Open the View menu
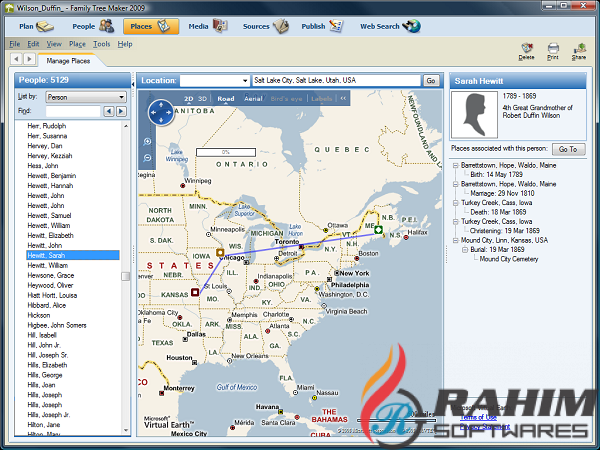The width and height of the screenshot is (600, 450). point(54,44)
